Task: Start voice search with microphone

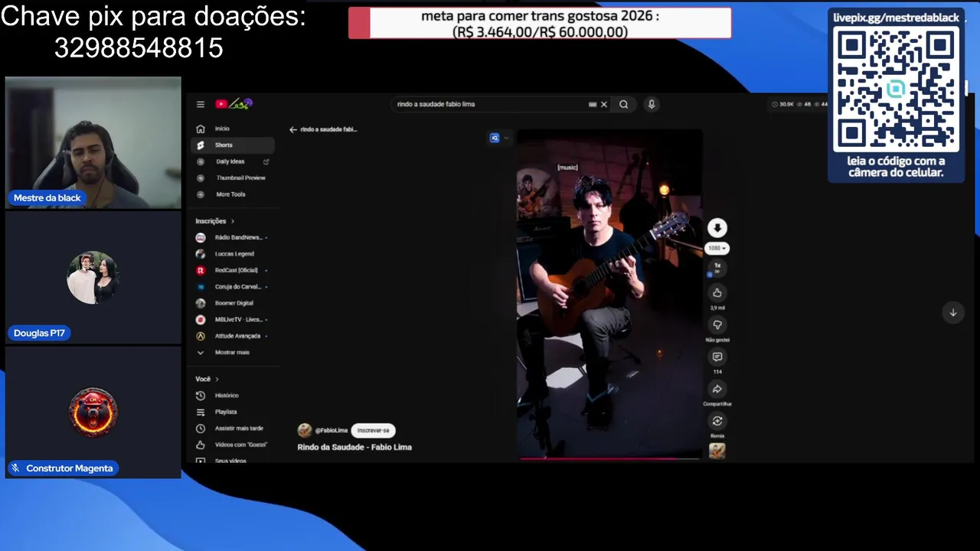Action: pos(652,104)
